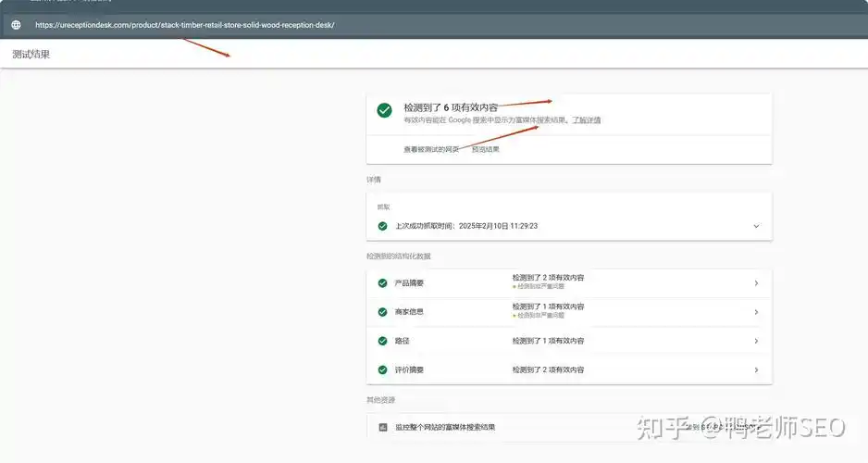This screenshot has height=463, width=868.
Task: Click the large green checkmark by 检测到了 6 项有效内容
Action: (384, 110)
